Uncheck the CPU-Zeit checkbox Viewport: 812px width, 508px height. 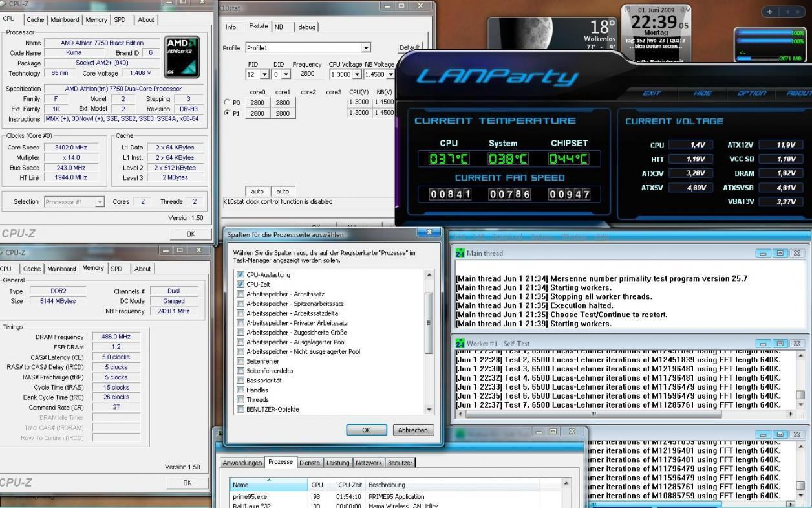[240, 284]
